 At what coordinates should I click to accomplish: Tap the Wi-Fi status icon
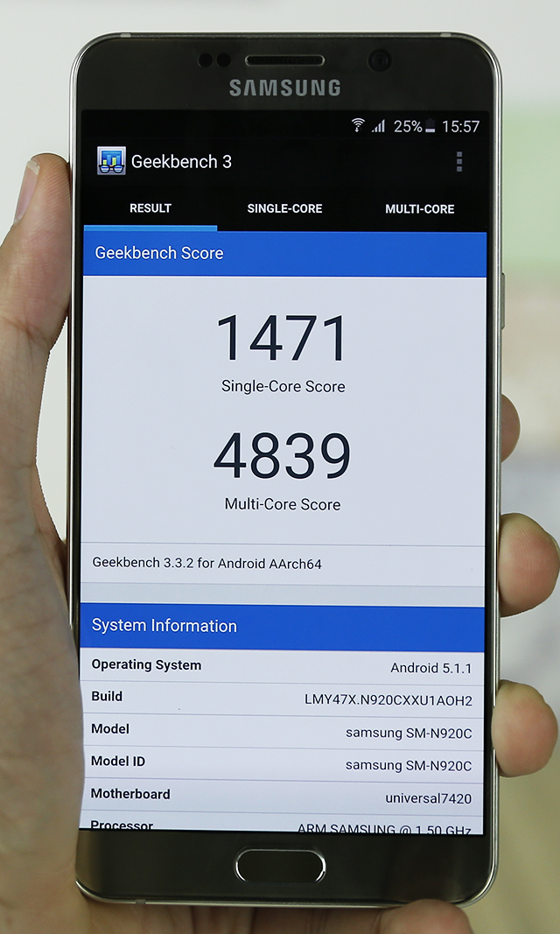click(358, 125)
